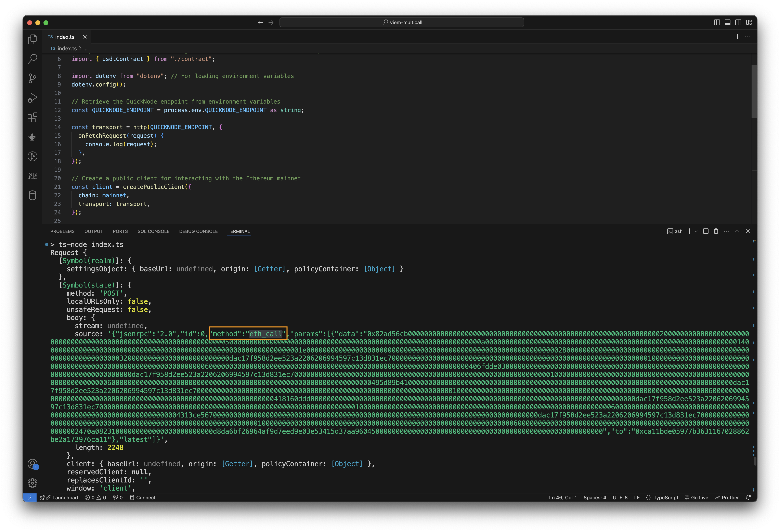Switch to the PROBLEMS panel tab
Viewport: 780px width, 532px height.
coord(62,231)
